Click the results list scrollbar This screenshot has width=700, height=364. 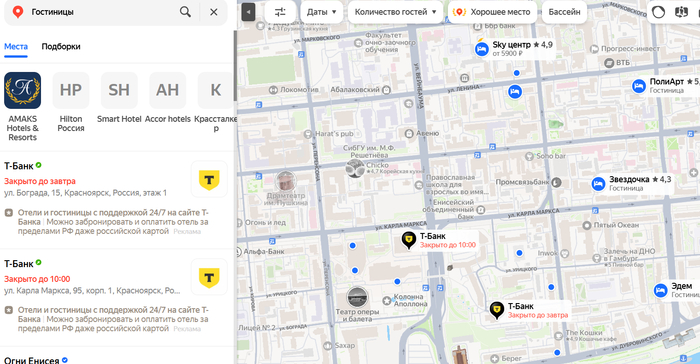235,66
